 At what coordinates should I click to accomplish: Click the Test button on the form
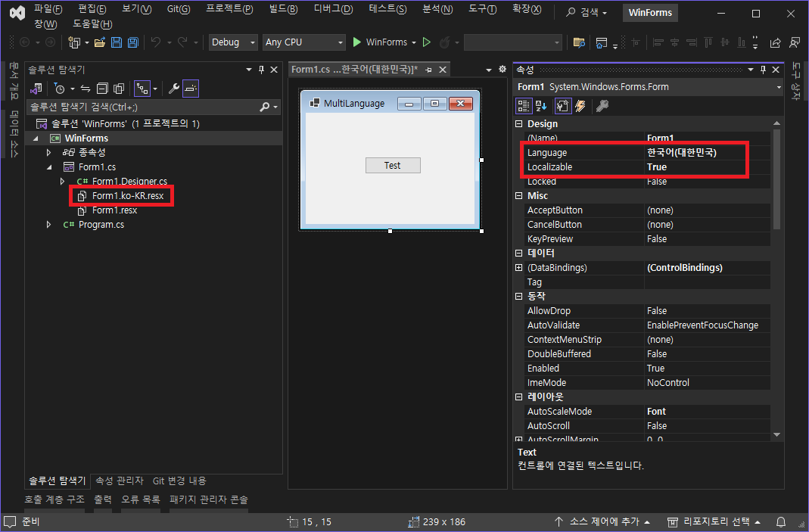pos(393,166)
